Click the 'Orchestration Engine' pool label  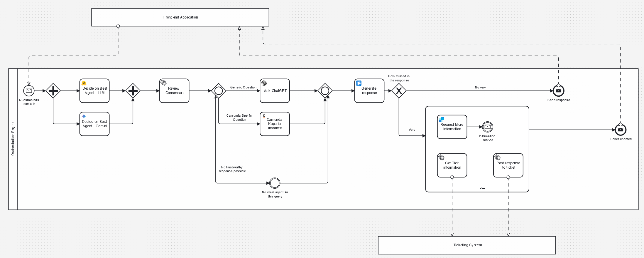point(13,138)
